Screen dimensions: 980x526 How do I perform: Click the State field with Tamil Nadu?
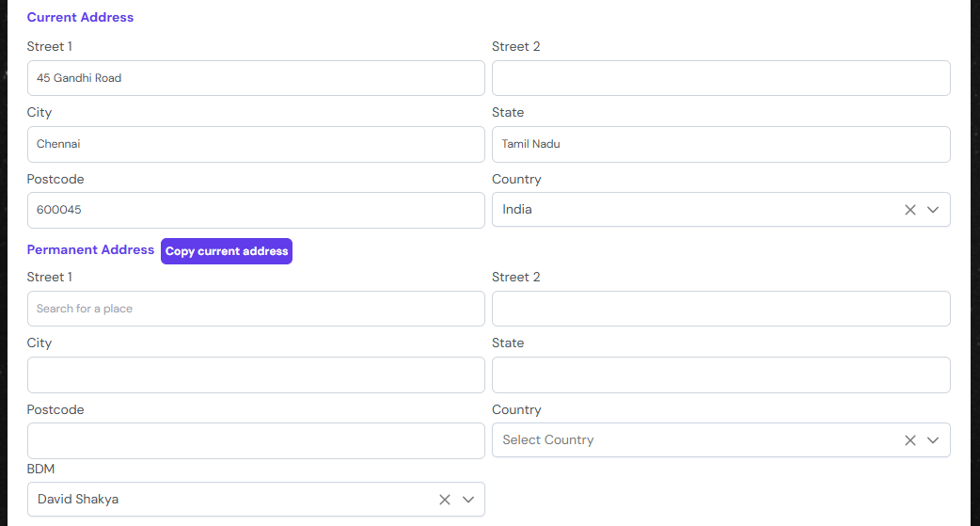point(720,144)
